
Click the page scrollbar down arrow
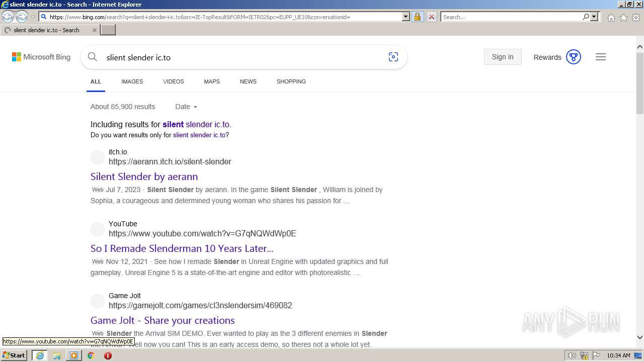[640, 337]
